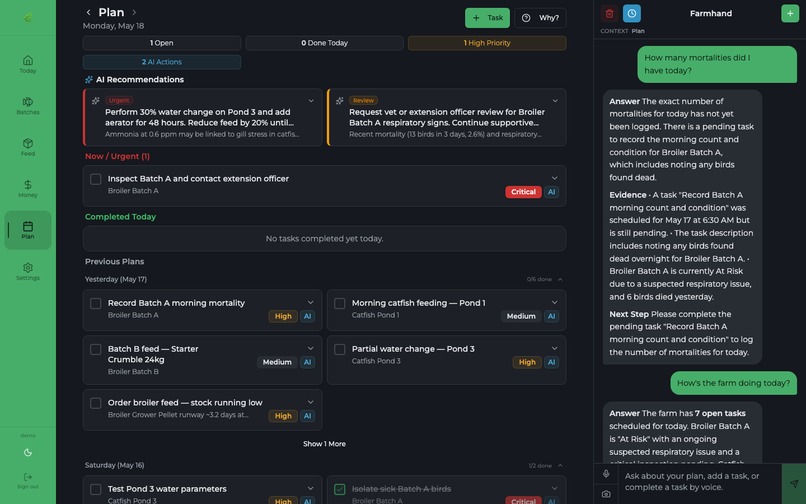806x504 pixels.
Task: Click AI badge on Morning catfish feeding
Action: click(x=552, y=316)
